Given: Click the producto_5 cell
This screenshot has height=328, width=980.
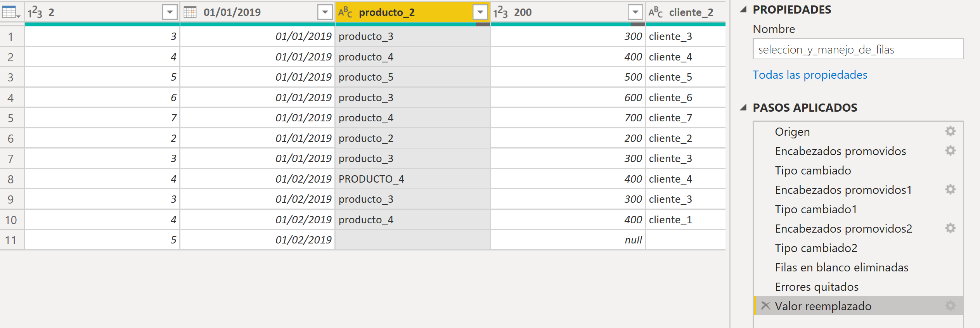Looking at the screenshot, I should [x=412, y=77].
